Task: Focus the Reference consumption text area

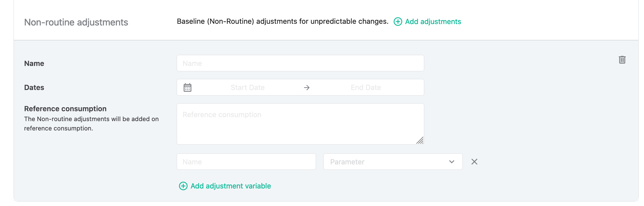Action: (x=300, y=124)
